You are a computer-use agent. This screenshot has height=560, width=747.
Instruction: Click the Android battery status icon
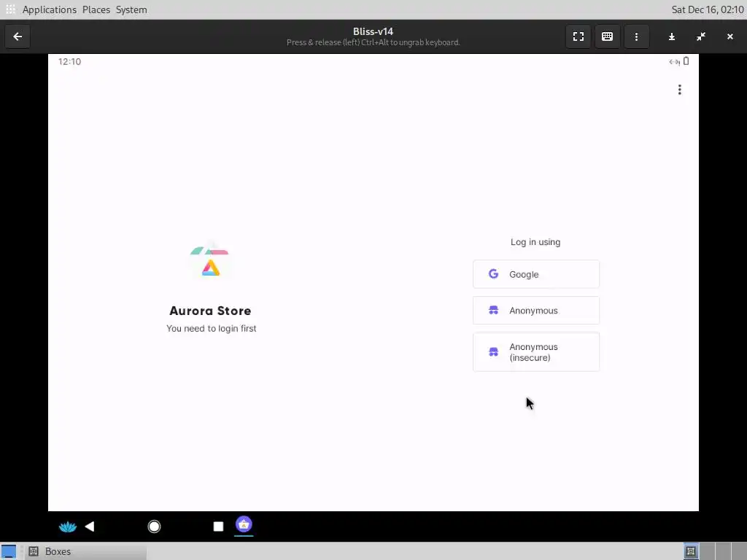[686, 61]
